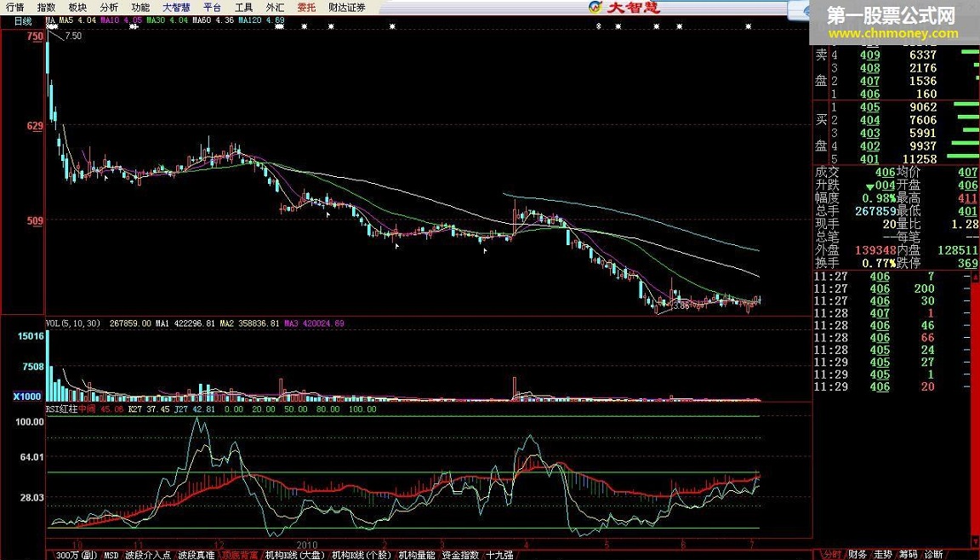Click the MA120 indicator label
This screenshot has width=980, height=560.
pos(261,20)
